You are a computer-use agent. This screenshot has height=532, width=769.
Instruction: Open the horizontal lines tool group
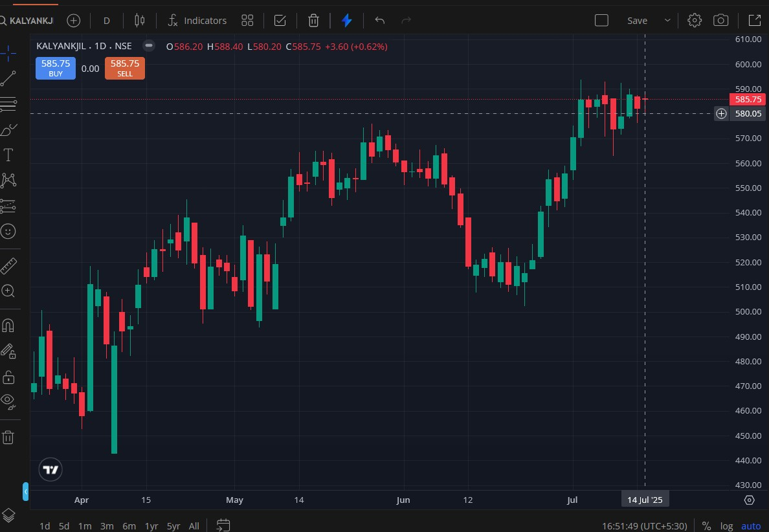pos(8,104)
